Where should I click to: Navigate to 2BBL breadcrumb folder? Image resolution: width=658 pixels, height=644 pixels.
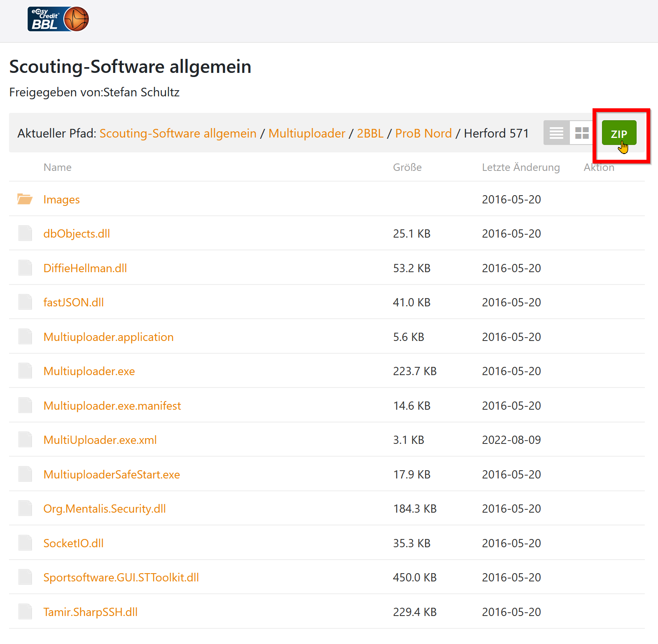tap(370, 133)
